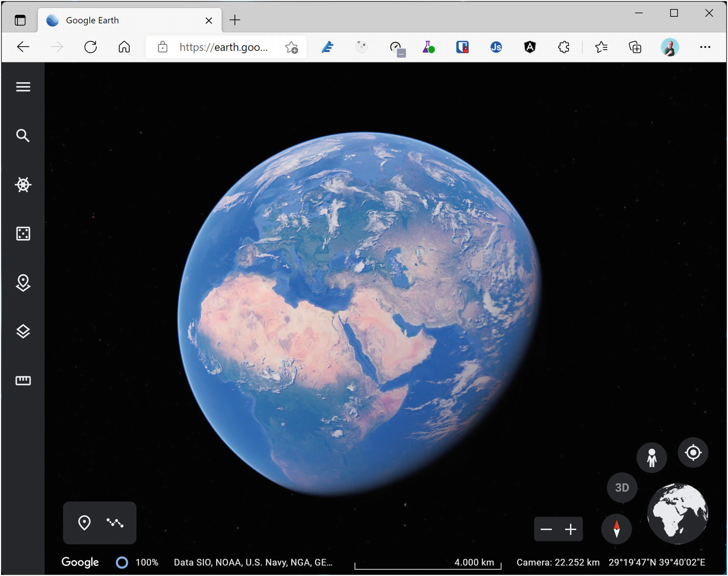The height and width of the screenshot is (576, 728).
Task: Draw a line or shape path tool
Action: [115, 523]
